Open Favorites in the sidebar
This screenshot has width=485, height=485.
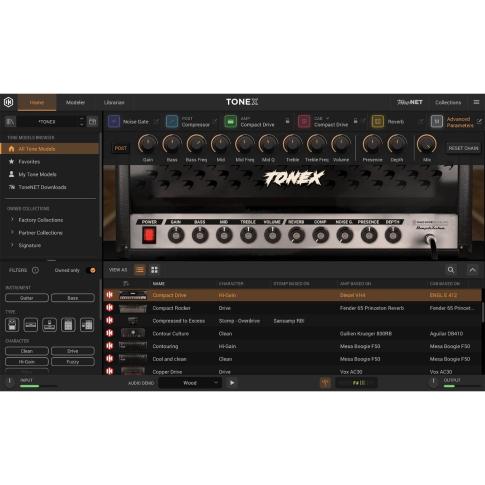point(29,162)
